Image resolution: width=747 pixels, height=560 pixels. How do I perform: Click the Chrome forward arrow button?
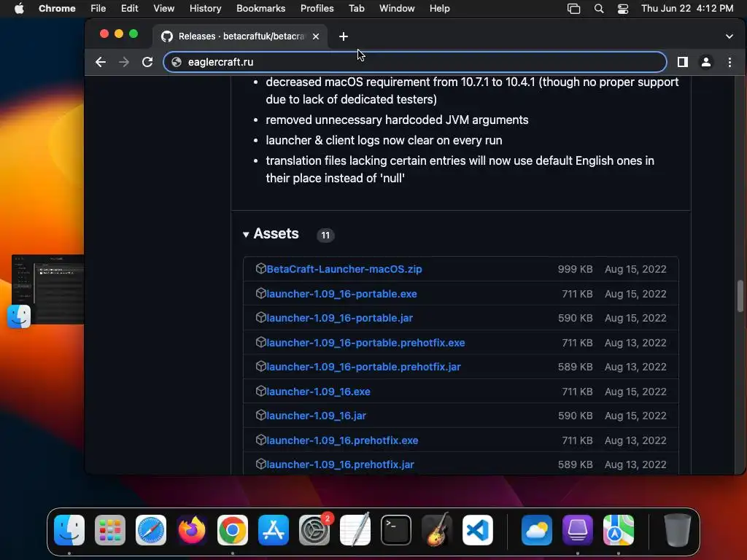click(x=124, y=62)
